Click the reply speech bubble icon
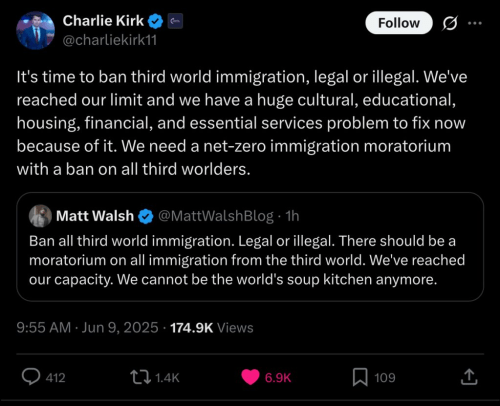The width and height of the screenshot is (500, 406). [31, 377]
